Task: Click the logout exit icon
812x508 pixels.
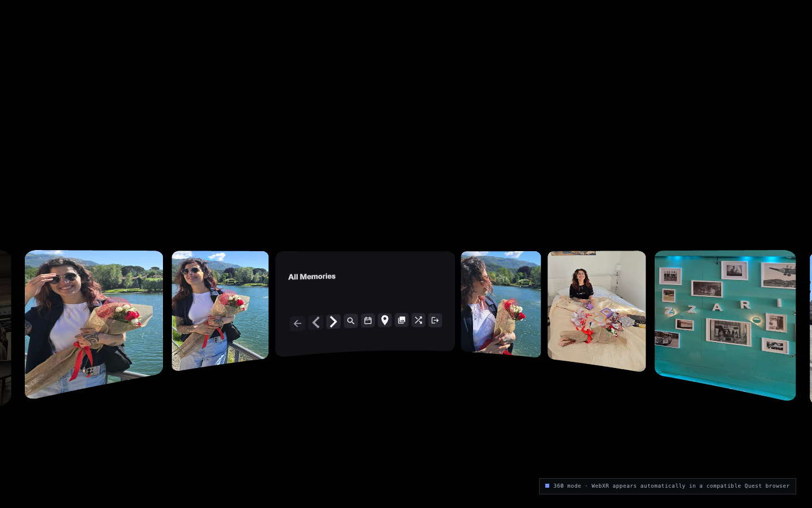Action: tap(435, 320)
